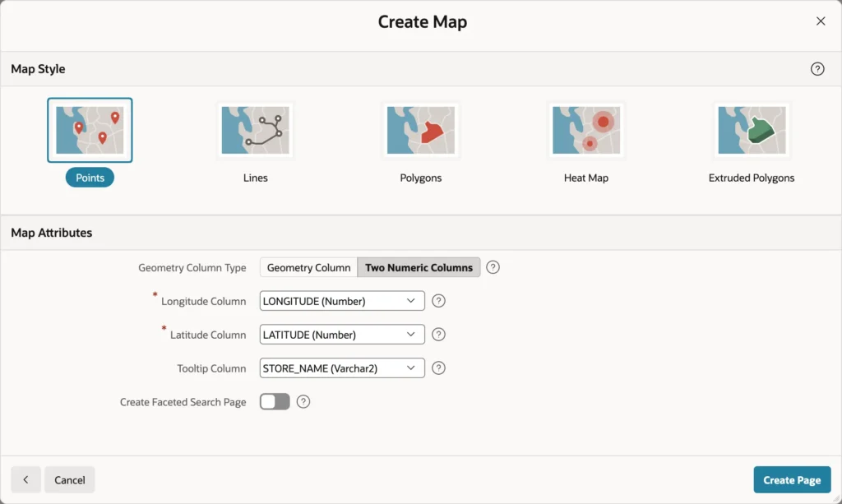Click the Extruded Polygons label text
This screenshot has width=842, height=504.
tap(752, 178)
